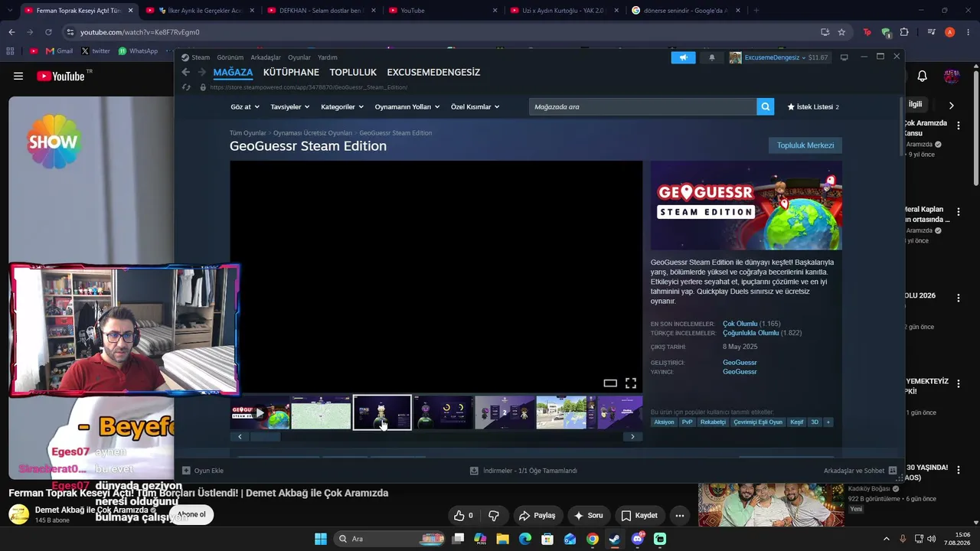
Task: Refresh the Steam store page
Action: tap(185, 87)
